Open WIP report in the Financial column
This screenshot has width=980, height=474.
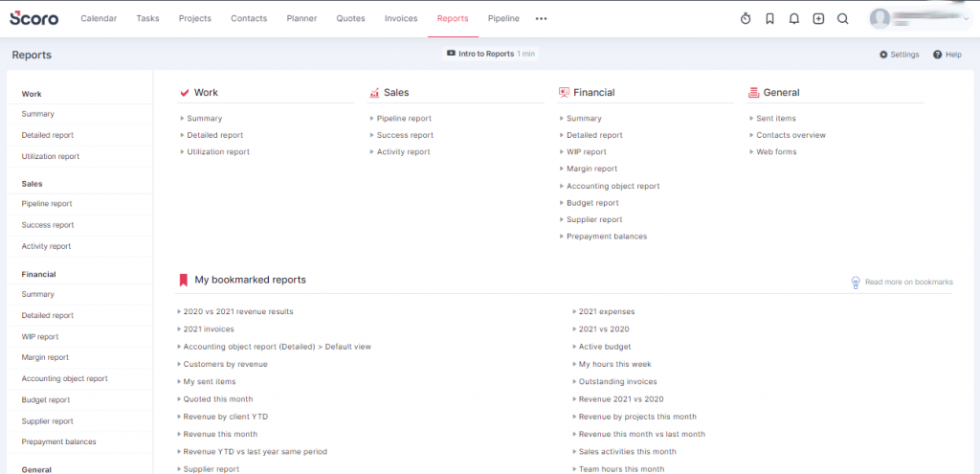click(x=587, y=152)
